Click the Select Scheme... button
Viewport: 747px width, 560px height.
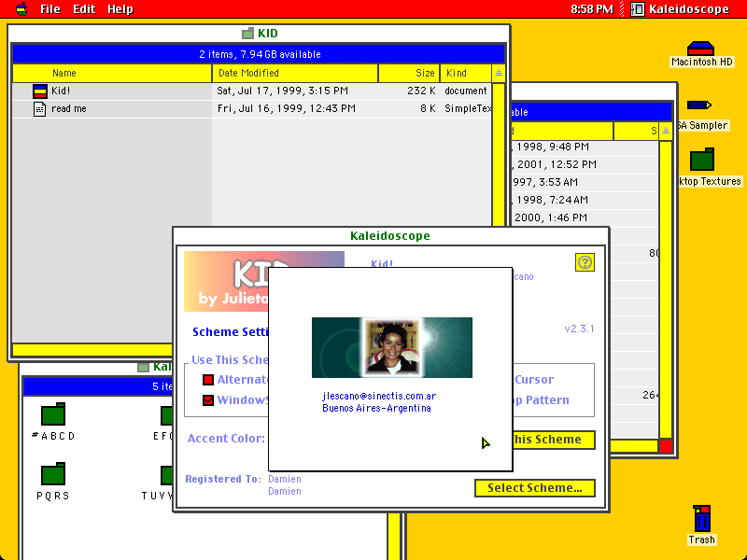pos(534,488)
